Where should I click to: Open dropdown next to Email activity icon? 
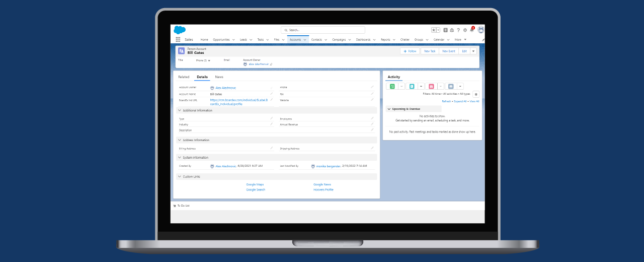[460, 86]
